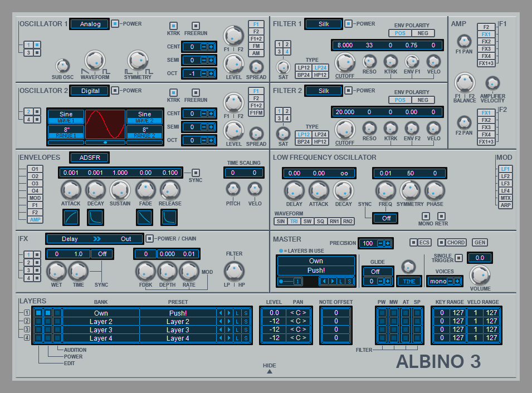Toggle envelope SYNC checkbox
This screenshot has width=532, height=393.
pyautogui.click(x=196, y=173)
